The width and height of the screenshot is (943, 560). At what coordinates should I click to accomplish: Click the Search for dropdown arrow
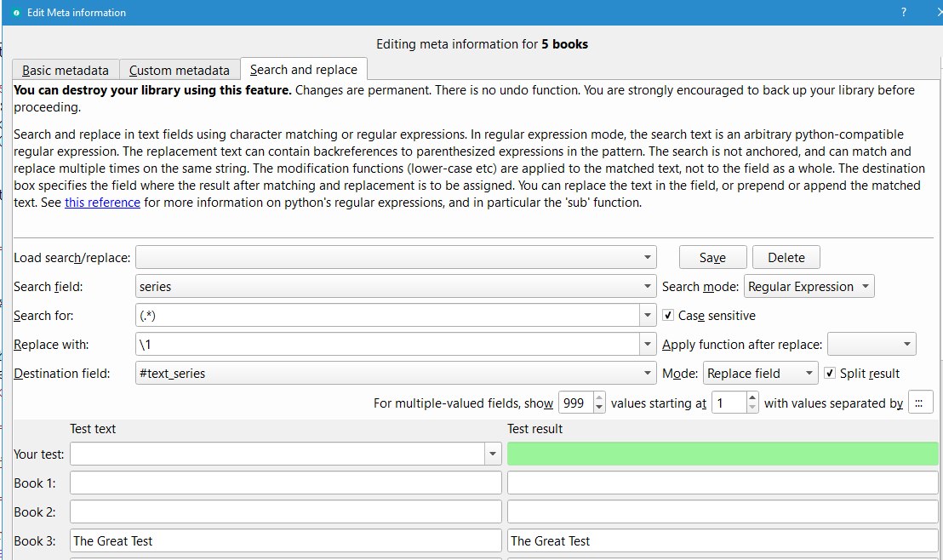(649, 316)
